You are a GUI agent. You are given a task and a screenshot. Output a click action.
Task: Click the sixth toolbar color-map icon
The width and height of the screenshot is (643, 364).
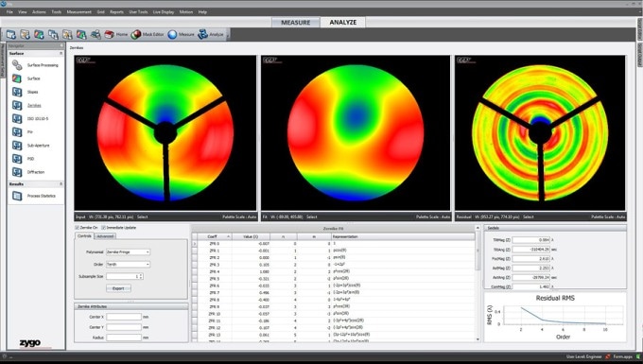click(81, 34)
